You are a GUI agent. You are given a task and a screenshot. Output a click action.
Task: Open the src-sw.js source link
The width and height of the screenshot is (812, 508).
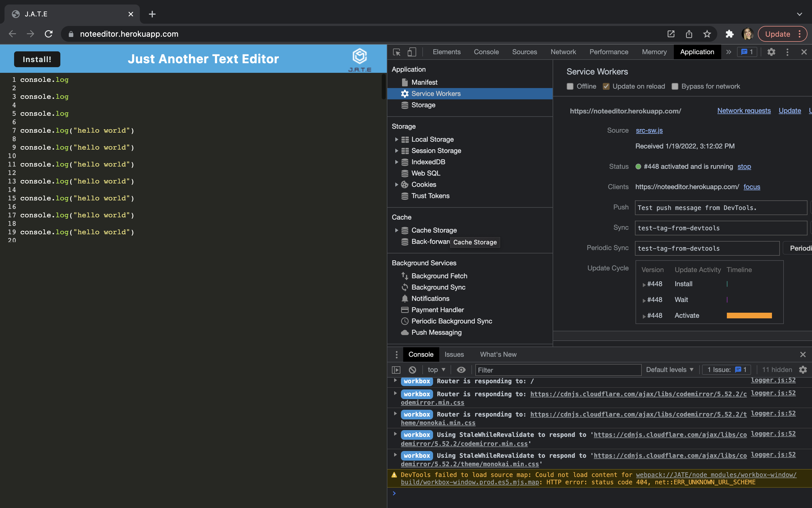click(x=649, y=130)
